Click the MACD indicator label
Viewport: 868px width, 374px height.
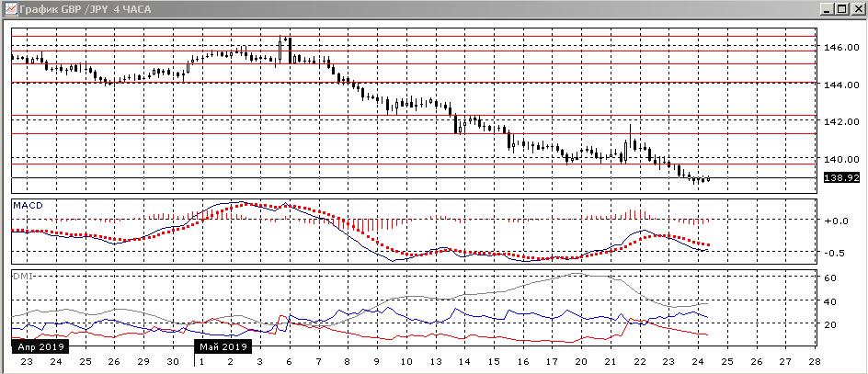tap(26, 205)
